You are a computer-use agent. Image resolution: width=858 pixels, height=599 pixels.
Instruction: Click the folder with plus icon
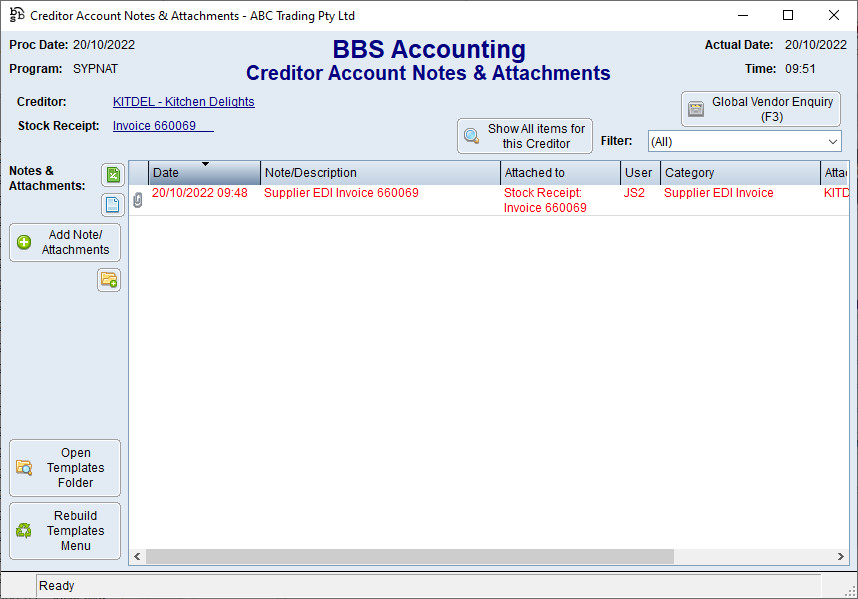(109, 281)
